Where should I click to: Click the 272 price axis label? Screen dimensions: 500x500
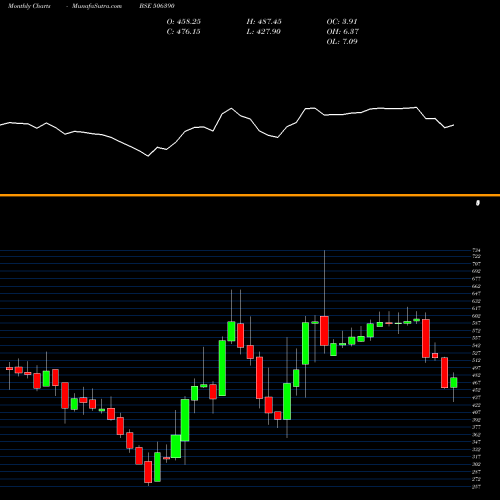476,479
